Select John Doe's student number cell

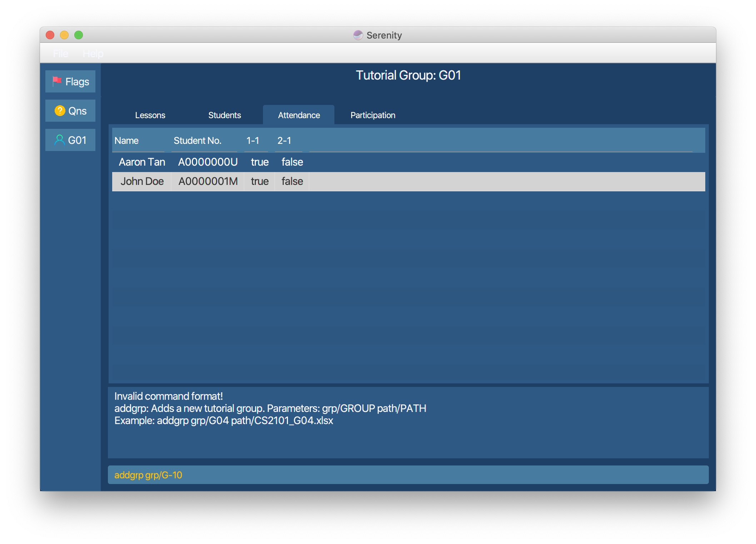pos(208,181)
